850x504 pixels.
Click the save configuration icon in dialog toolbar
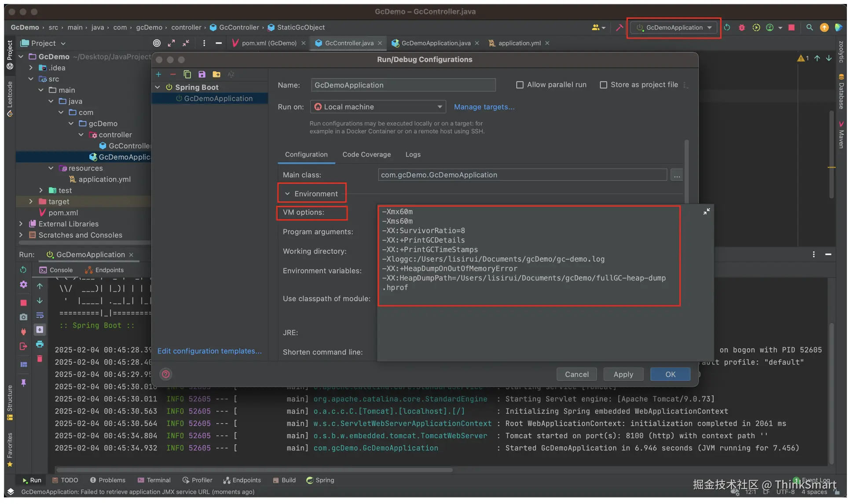pos(202,74)
